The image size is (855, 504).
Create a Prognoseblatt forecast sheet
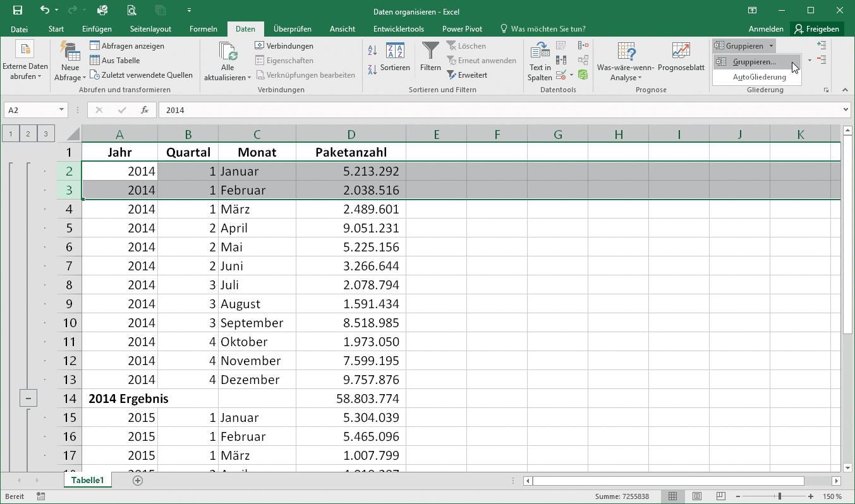pos(681,58)
